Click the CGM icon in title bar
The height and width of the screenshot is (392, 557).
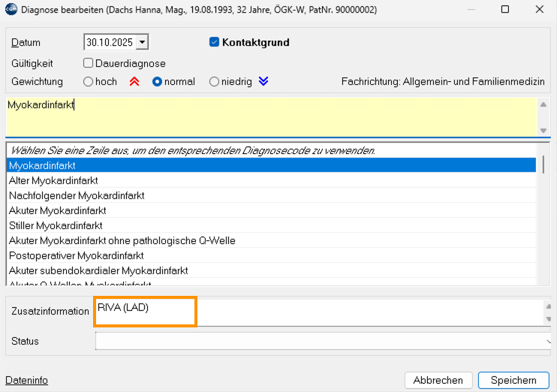pyautogui.click(x=10, y=10)
